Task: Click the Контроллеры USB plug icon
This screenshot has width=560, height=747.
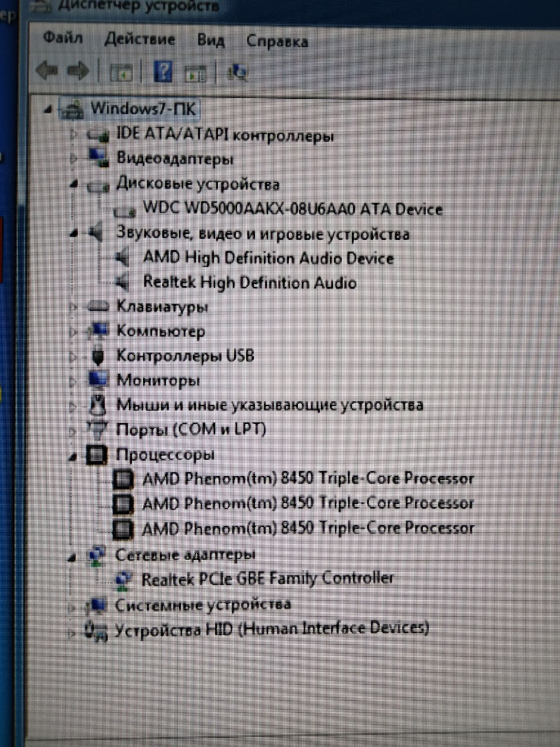Action: point(98,355)
